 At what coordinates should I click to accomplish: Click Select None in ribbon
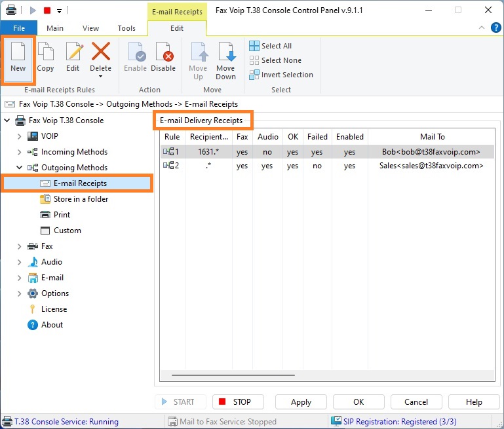[275, 60]
